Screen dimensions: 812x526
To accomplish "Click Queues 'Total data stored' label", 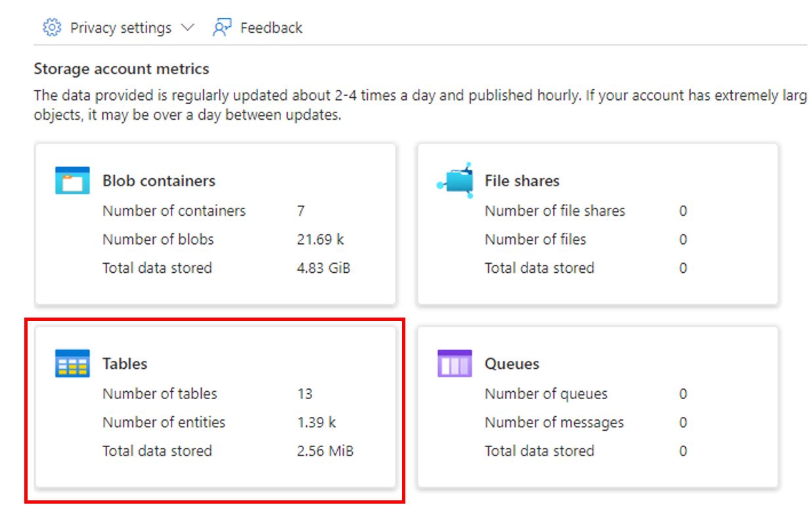I will [x=539, y=451].
